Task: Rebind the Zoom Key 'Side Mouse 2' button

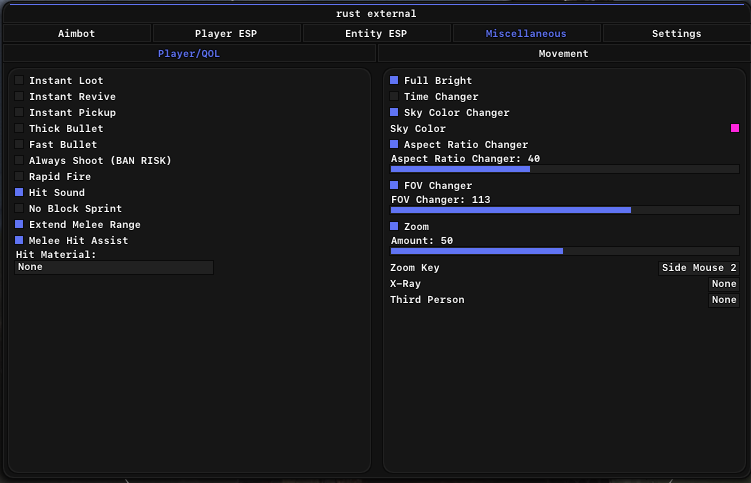Action: pos(699,268)
